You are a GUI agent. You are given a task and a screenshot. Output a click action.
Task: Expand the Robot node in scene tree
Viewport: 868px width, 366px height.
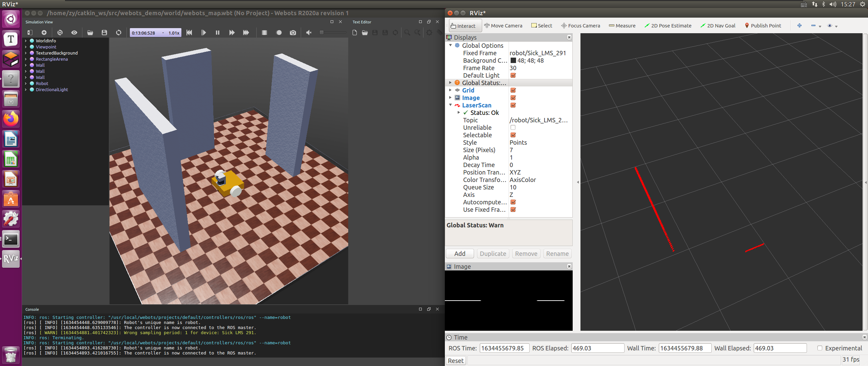[26, 83]
